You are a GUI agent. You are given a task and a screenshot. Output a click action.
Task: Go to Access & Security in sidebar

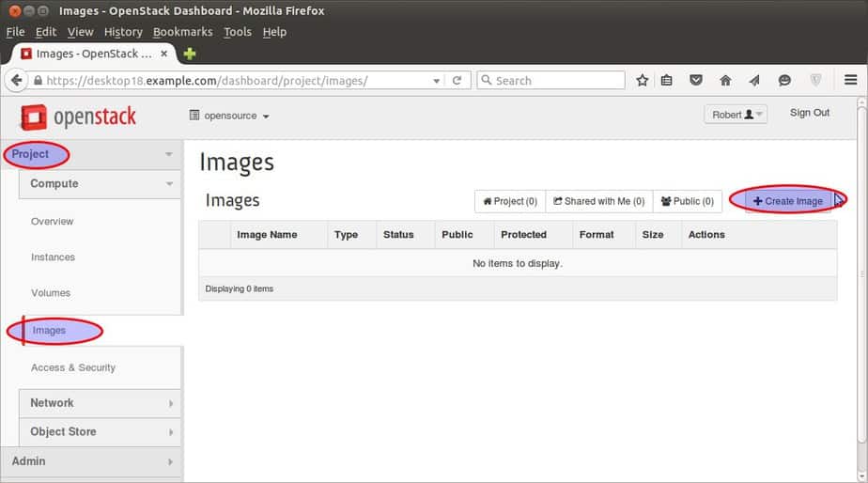point(73,367)
